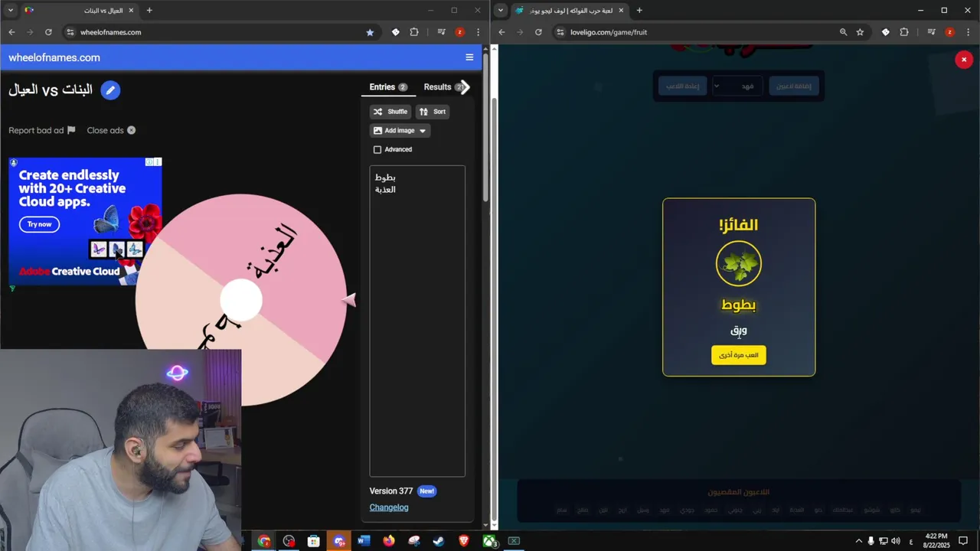Open Discord from the taskbar
This screenshot has height=551, width=980.
point(338,541)
